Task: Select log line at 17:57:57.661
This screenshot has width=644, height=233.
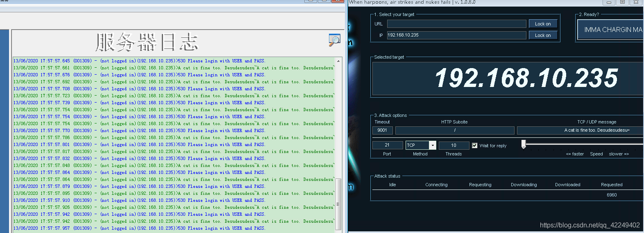Action: [174, 68]
